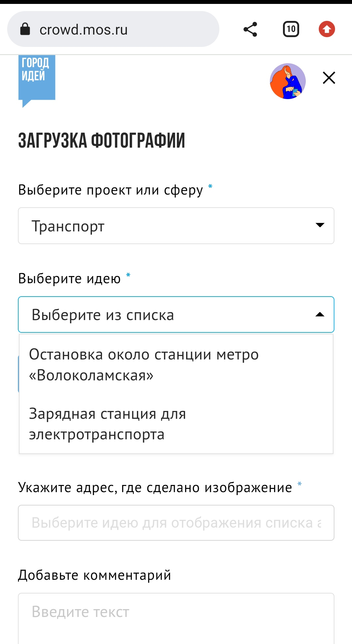The image size is (352, 644).
Task: Click the 'Выберите проект или сферу' label
Action: 110,190
